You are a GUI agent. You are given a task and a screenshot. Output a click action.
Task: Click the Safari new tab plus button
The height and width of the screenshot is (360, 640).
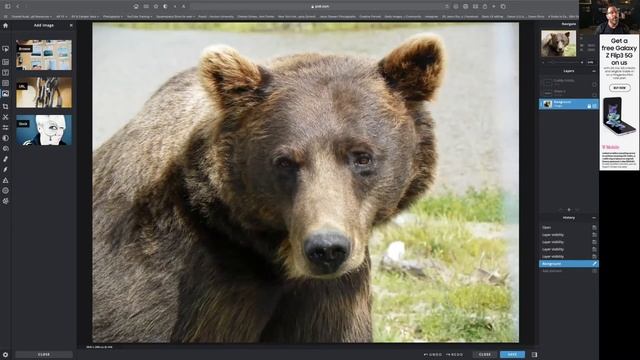(494, 6)
